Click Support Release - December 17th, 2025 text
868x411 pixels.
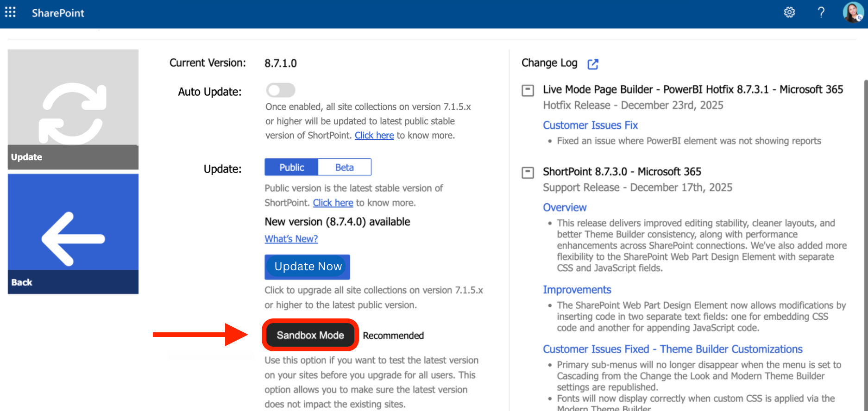(x=638, y=187)
